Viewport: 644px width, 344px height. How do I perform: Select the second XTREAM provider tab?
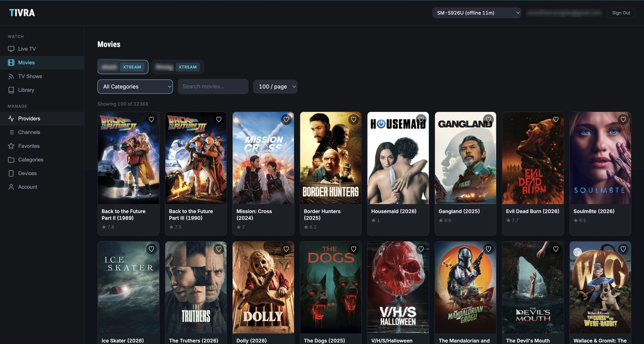point(178,67)
